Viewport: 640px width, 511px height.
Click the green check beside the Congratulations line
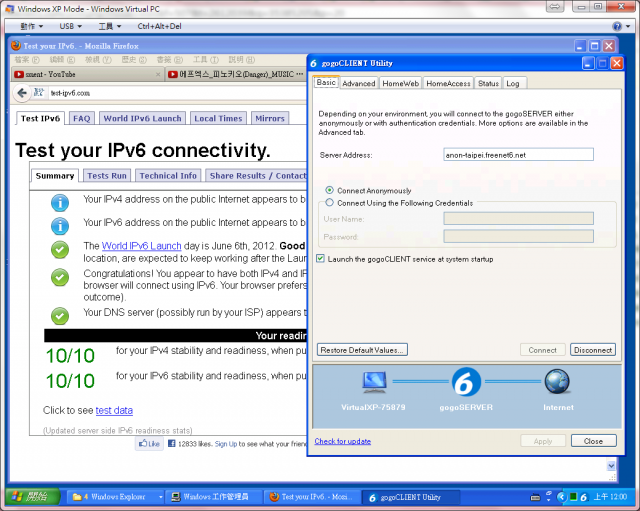pyautogui.click(x=60, y=278)
